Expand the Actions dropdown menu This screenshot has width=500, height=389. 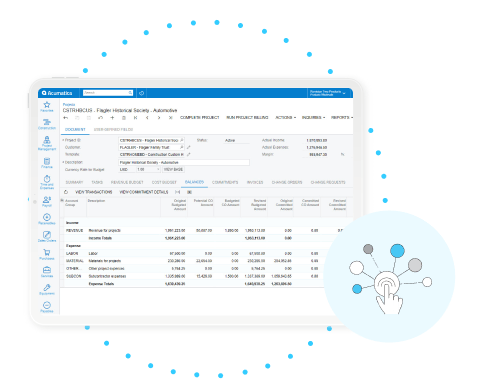[x=285, y=117]
